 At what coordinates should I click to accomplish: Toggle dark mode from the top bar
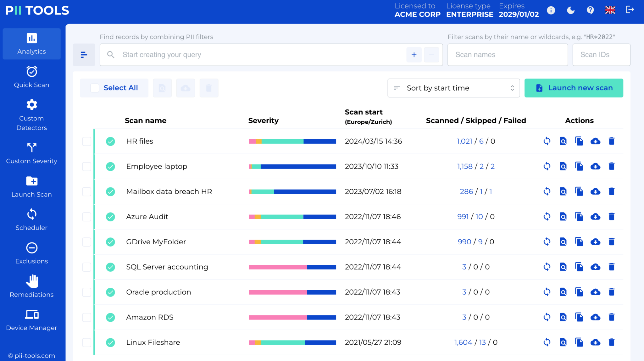pyautogui.click(x=571, y=10)
